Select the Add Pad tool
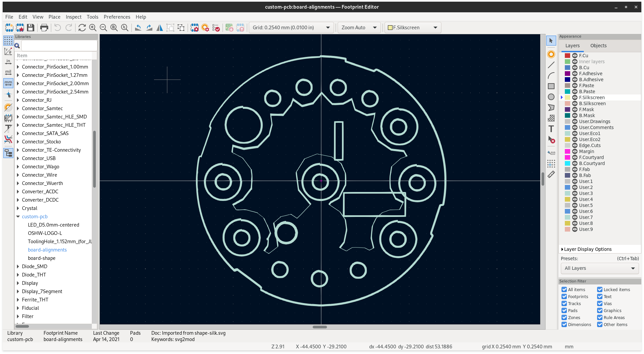 pos(551,54)
